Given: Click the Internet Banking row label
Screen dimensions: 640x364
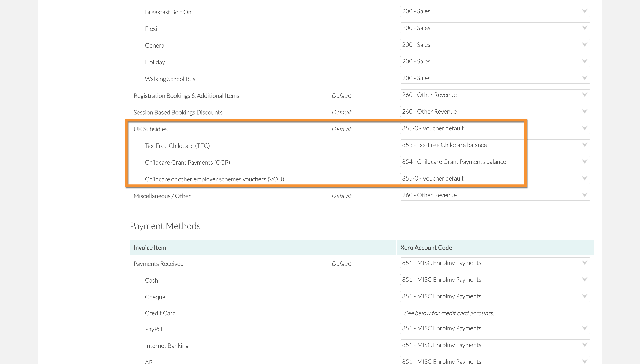Looking at the screenshot, I should click(167, 346).
